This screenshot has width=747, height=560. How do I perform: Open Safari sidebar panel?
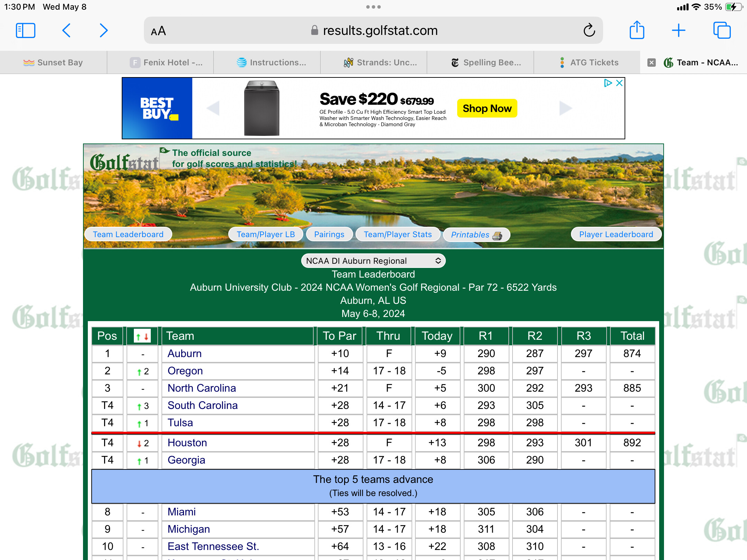[26, 30]
